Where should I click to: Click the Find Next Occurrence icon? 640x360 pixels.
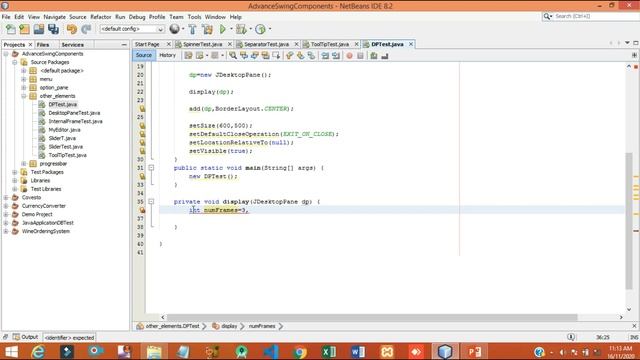[255, 56]
